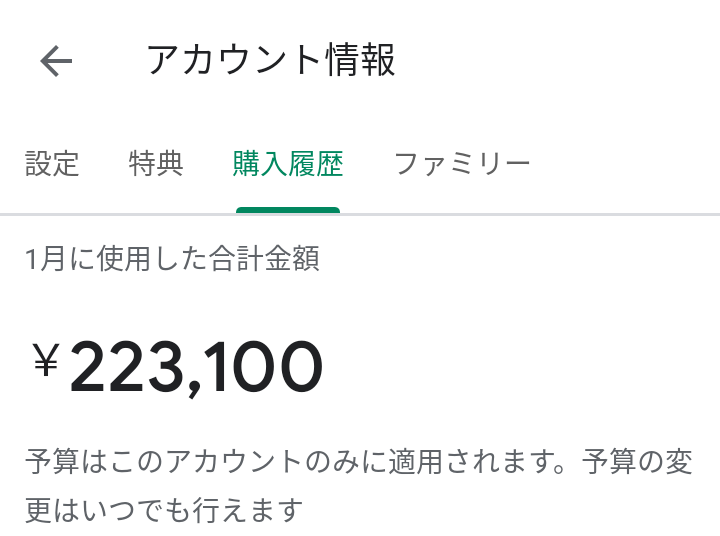
Task: Click the digits 100 in the total
Action: tap(266, 366)
